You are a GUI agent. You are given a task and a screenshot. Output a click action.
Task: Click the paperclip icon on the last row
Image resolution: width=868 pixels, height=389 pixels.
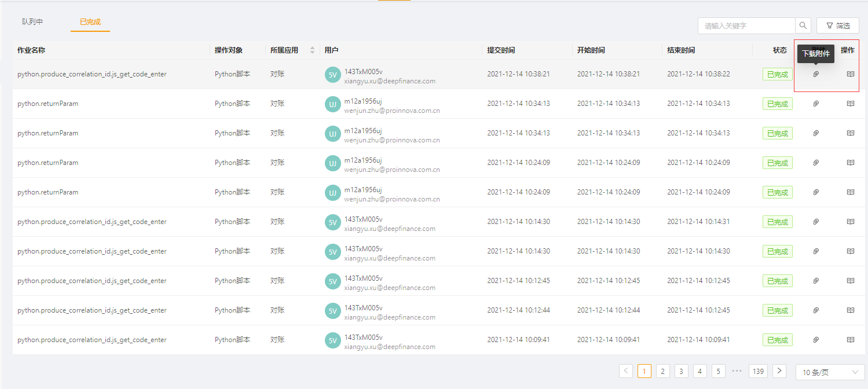click(x=816, y=340)
